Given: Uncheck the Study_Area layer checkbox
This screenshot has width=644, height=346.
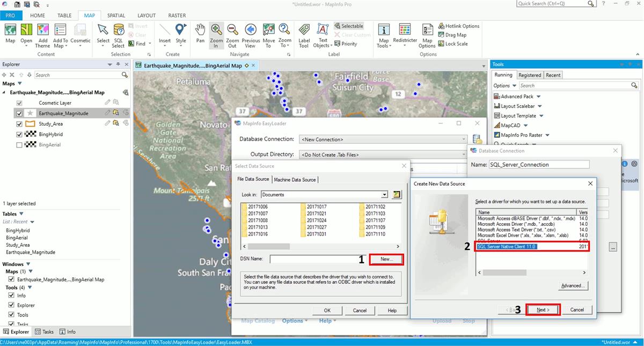Looking at the screenshot, I should (20, 124).
